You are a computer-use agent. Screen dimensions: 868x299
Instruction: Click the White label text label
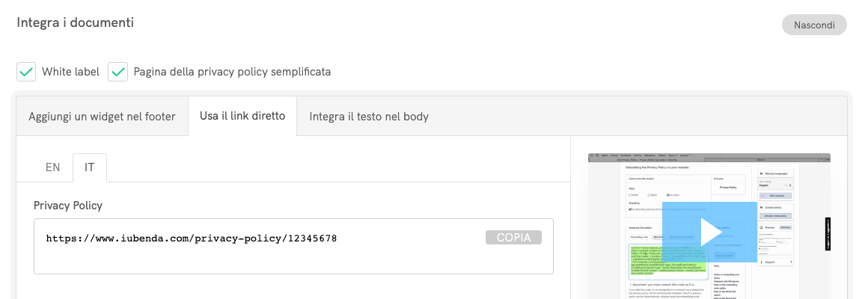(70, 72)
